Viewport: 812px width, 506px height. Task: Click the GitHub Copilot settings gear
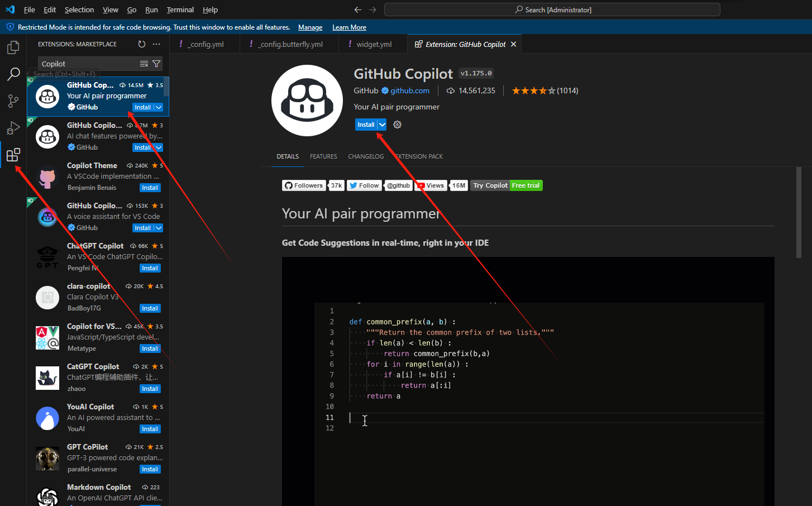click(397, 125)
